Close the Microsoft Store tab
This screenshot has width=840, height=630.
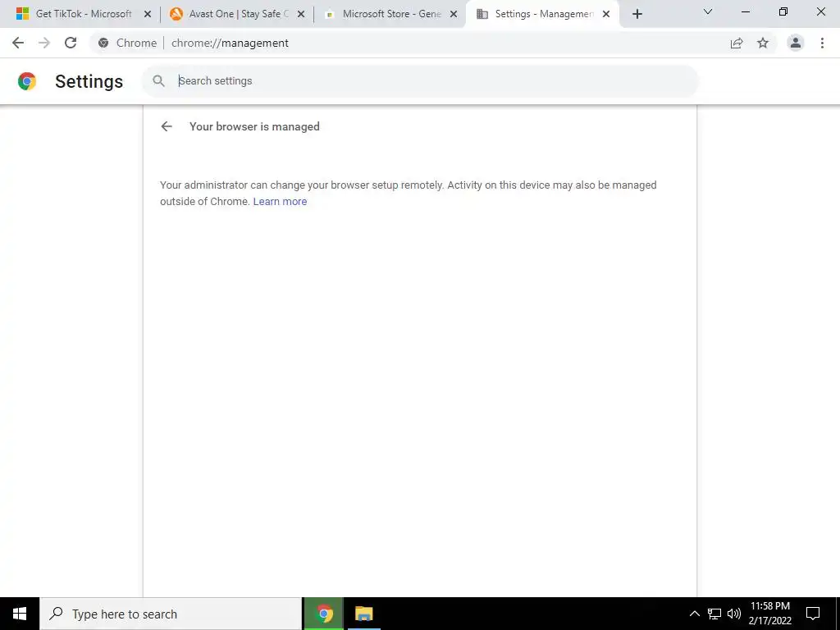point(454,15)
